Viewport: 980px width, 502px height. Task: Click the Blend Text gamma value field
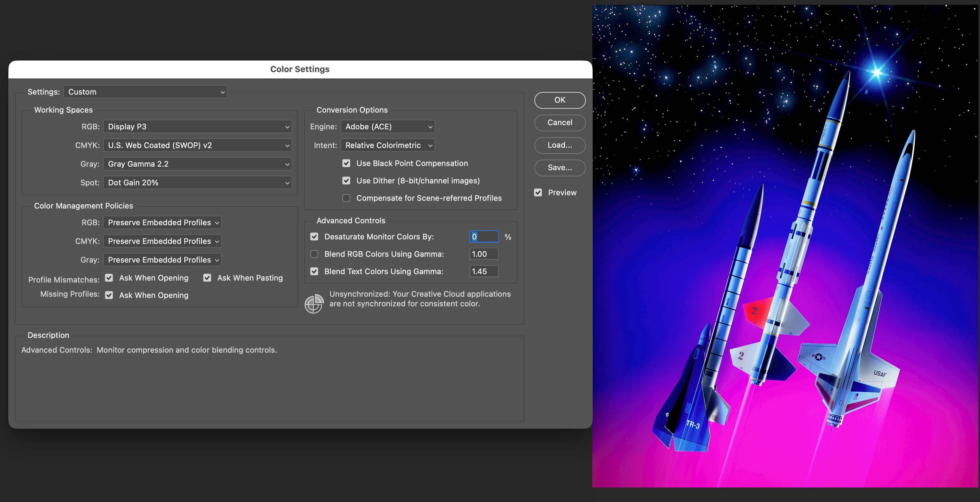[484, 272]
